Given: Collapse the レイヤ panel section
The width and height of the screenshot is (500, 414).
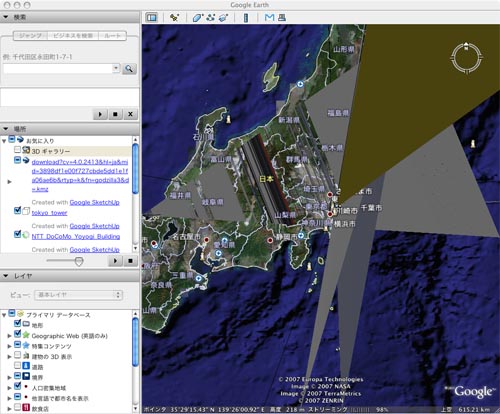Looking at the screenshot, I should tap(6, 276).
